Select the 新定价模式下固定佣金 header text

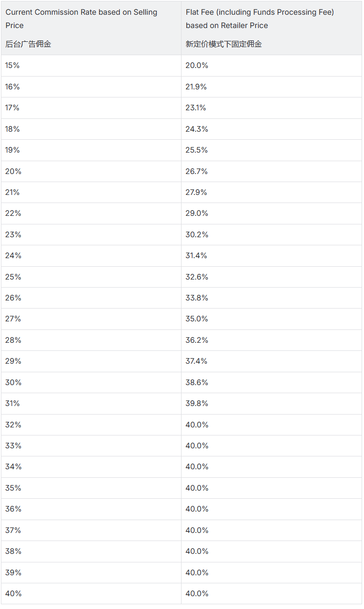223,44
